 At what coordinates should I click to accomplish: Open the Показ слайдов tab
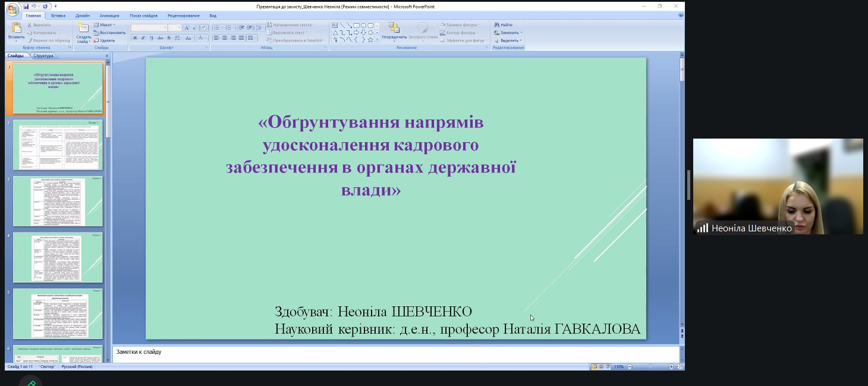(143, 15)
